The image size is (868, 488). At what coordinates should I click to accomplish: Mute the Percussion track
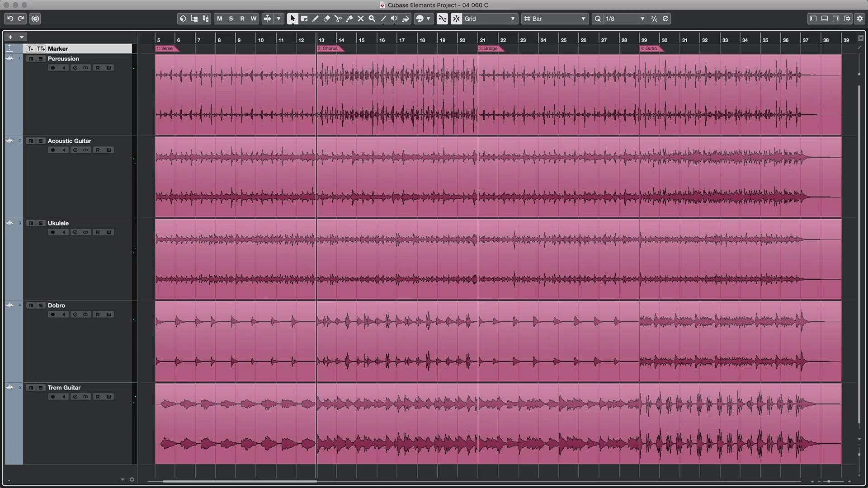(x=31, y=59)
